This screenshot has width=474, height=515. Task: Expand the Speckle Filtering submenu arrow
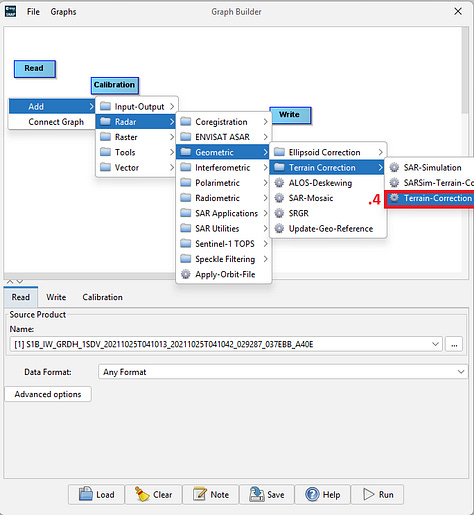(266, 259)
